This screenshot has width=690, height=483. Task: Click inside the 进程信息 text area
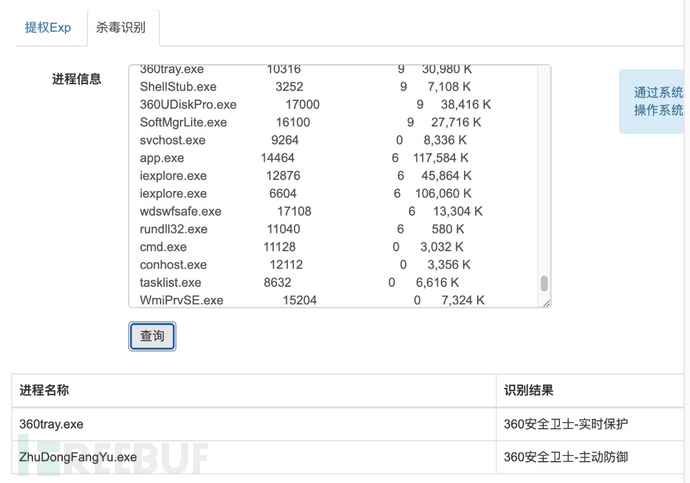point(339,186)
